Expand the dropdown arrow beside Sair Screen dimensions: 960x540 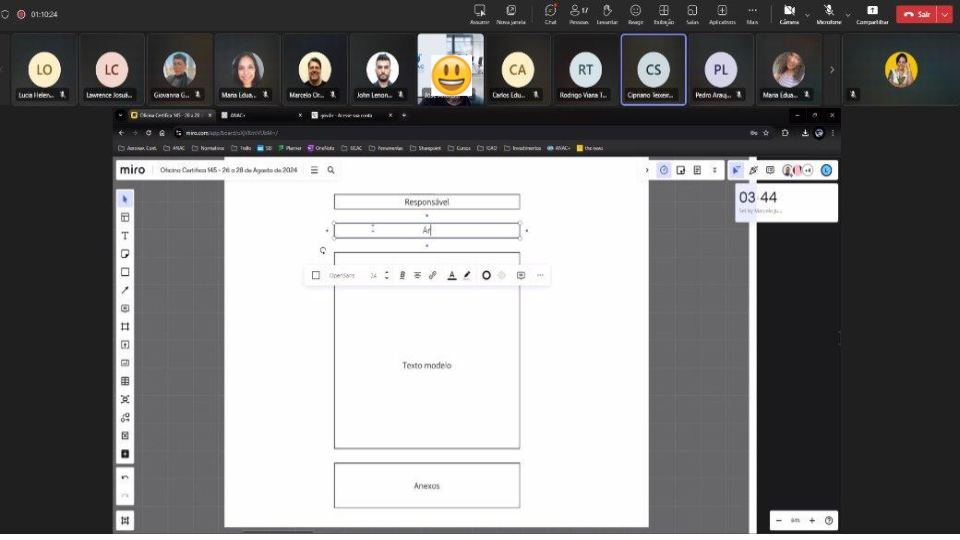(x=945, y=14)
